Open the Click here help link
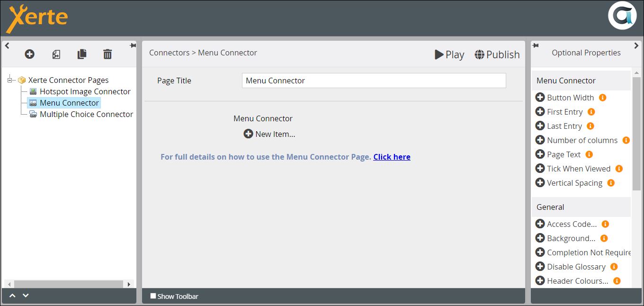 coord(392,157)
